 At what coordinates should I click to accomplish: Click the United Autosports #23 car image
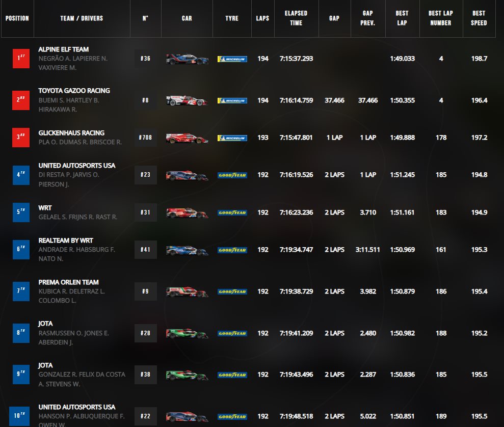187,175
